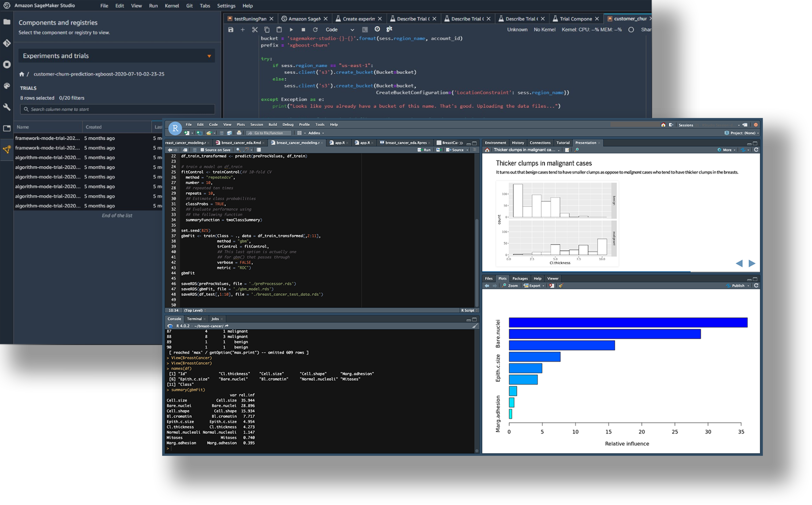This screenshot has width=812, height=505.
Task: Click the create project icon in RStudio toolbar
Action: click(199, 133)
